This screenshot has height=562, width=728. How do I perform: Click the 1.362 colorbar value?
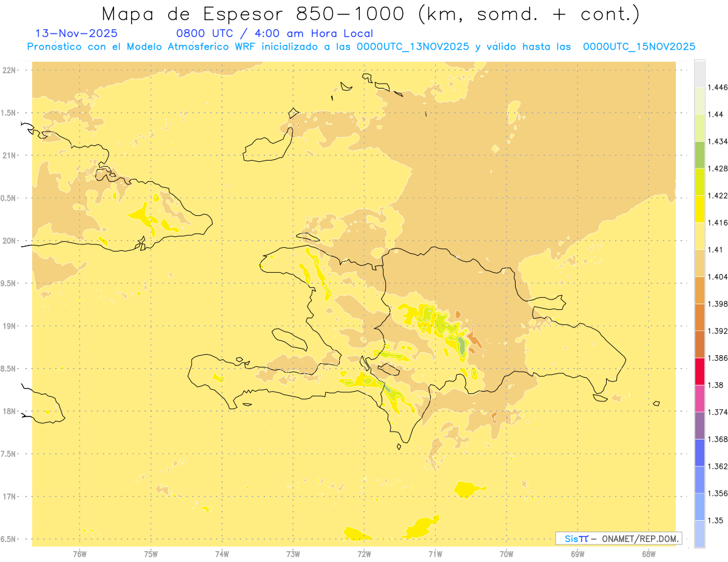click(x=718, y=466)
